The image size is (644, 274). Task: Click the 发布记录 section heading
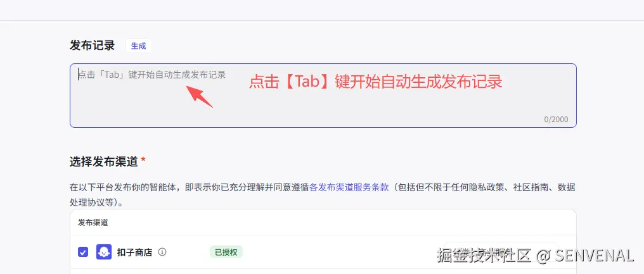[x=92, y=46]
